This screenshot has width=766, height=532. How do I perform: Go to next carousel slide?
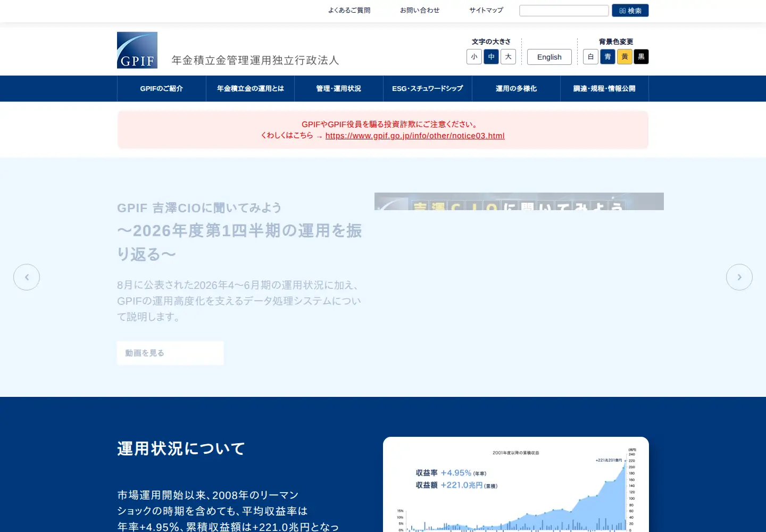[739, 277]
